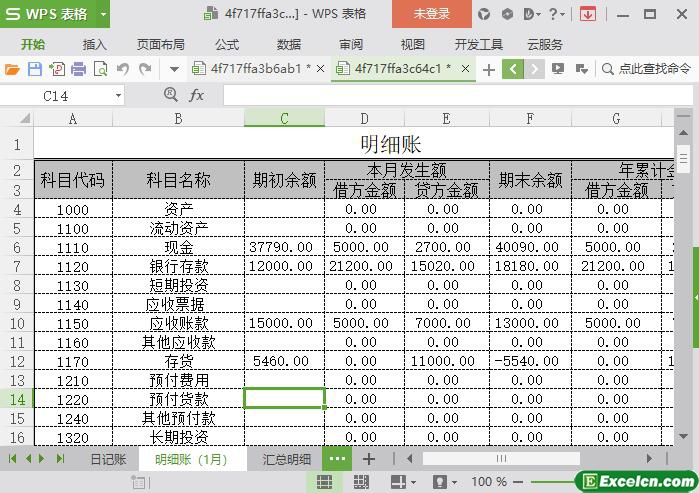The width and height of the screenshot is (699, 493).
Task: Click cell containing 银行存款
Action: click(178, 266)
